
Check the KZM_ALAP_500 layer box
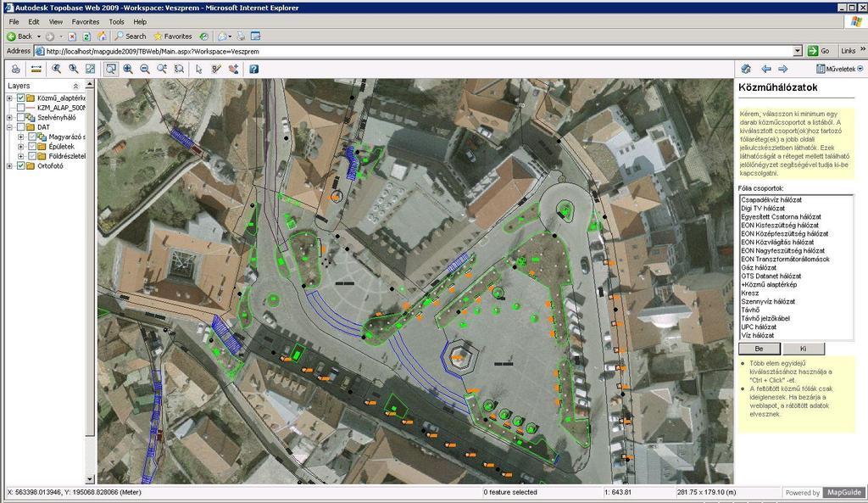[x=21, y=108]
